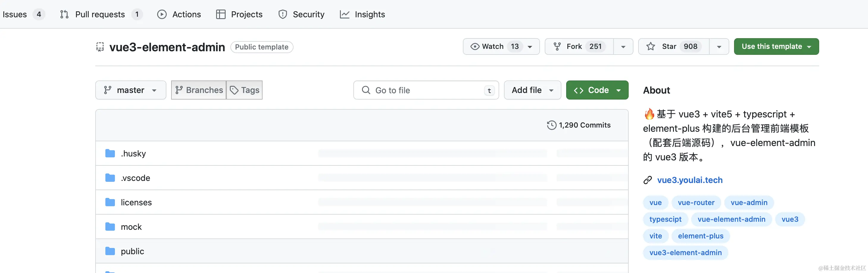
Task: Expand the Fork options dropdown arrow
Action: point(623,46)
